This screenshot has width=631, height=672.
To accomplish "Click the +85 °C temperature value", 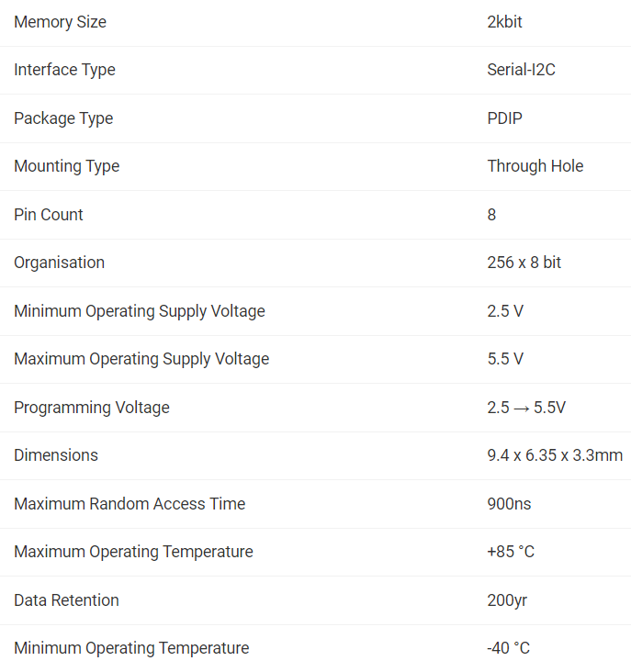I will [511, 552].
